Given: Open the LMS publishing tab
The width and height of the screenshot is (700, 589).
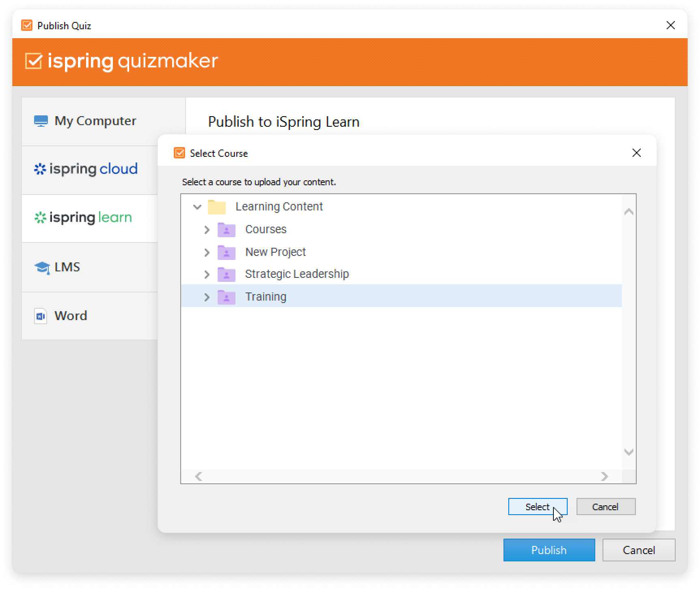Looking at the screenshot, I should pyautogui.click(x=90, y=267).
